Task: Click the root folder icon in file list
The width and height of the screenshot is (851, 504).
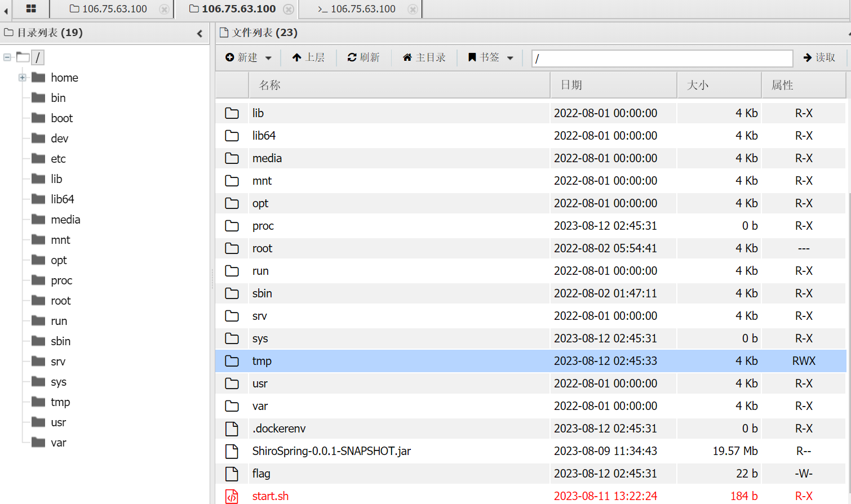Action: click(x=232, y=248)
